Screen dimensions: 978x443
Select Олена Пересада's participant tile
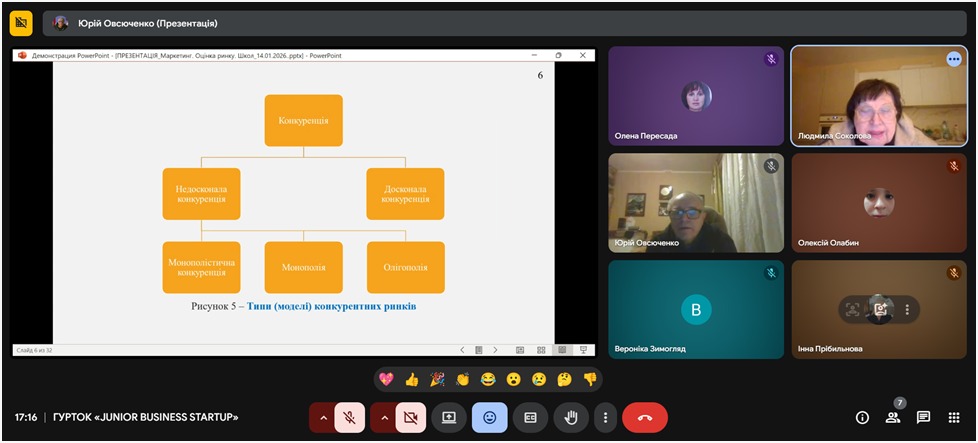click(696, 97)
